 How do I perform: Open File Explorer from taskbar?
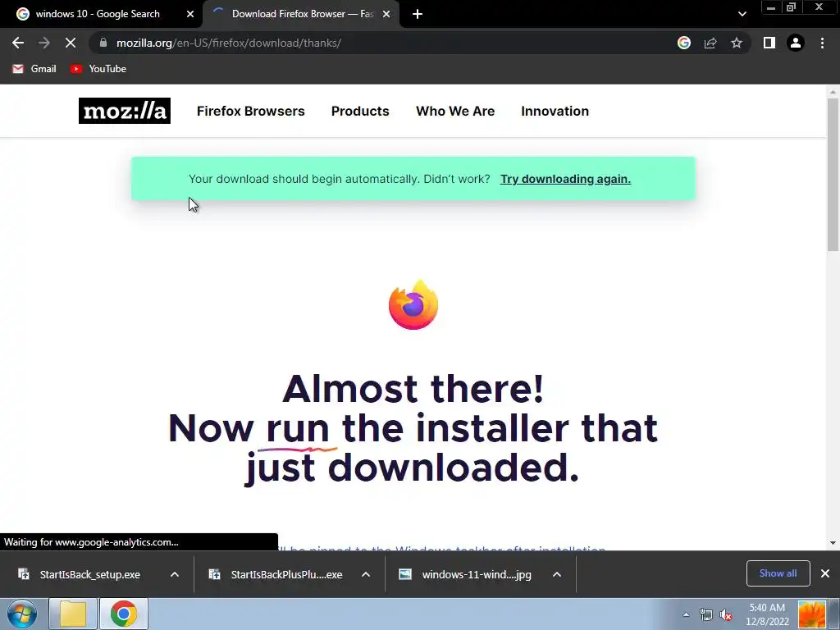pyautogui.click(x=73, y=614)
